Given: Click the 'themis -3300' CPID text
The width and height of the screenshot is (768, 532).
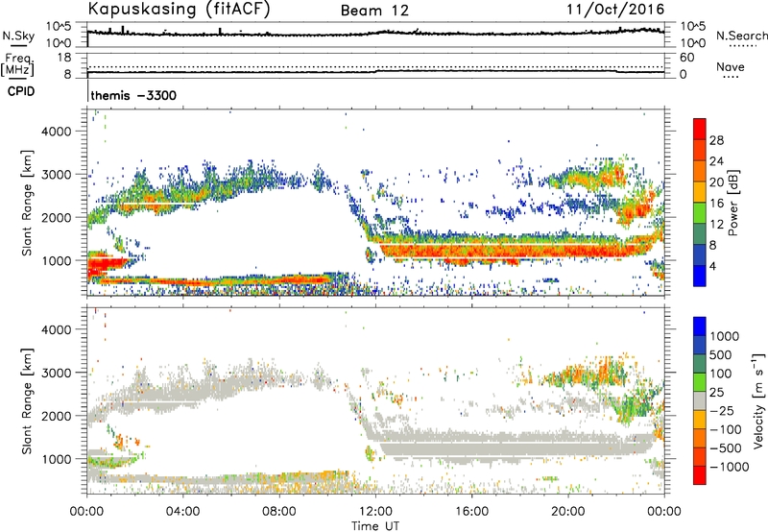Looking at the screenshot, I should [133, 95].
